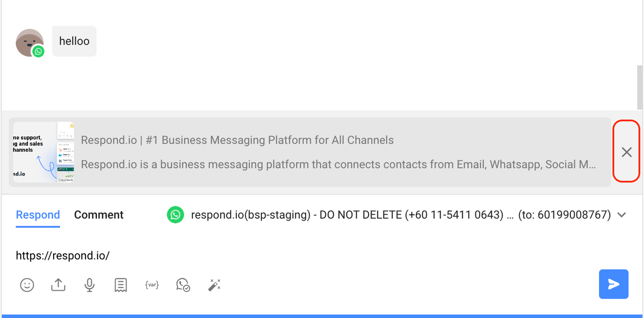This screenshot has width=644, height=318.
Task: Click the link preview title text
Action: tap(237, 140)
